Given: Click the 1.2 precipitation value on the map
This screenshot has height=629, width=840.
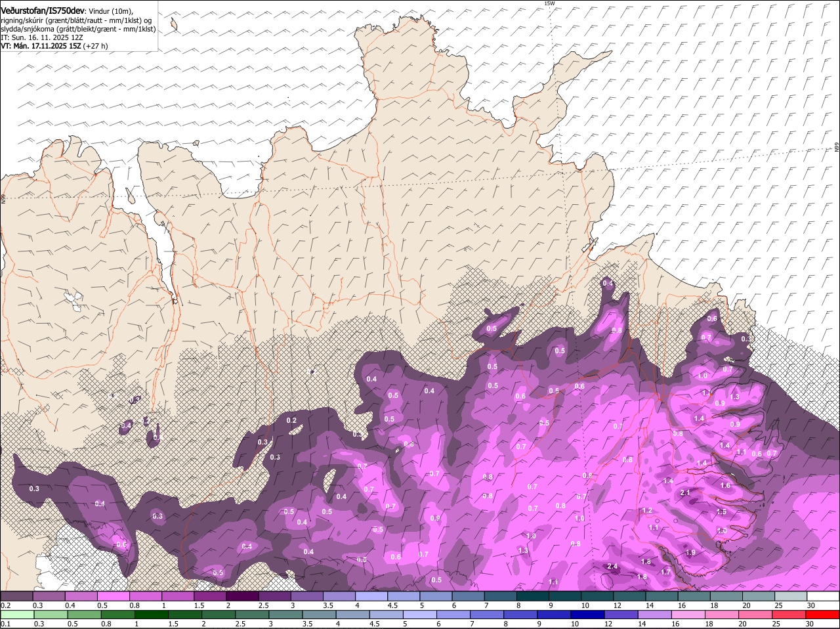Looking at the screenshot, I should pos(647,511).
